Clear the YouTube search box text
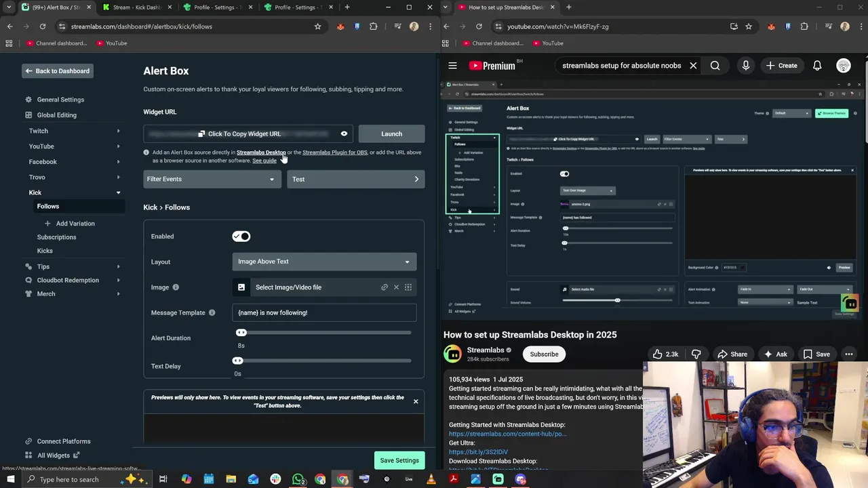The height and width of the screenshot is (488, 868). tap(693, 66)
